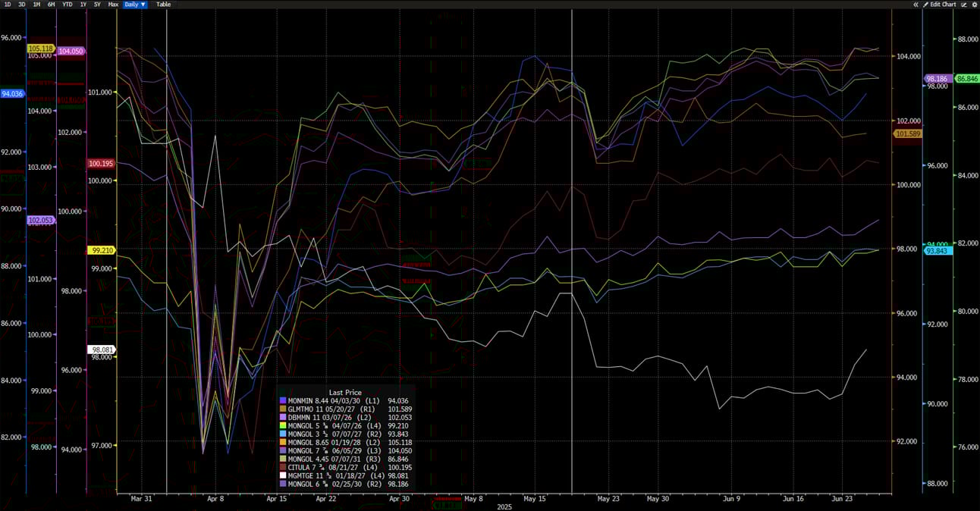
Task: Click the MONGOL 4.45 07/07/31 legend swatch
Action: click(284, 459)
